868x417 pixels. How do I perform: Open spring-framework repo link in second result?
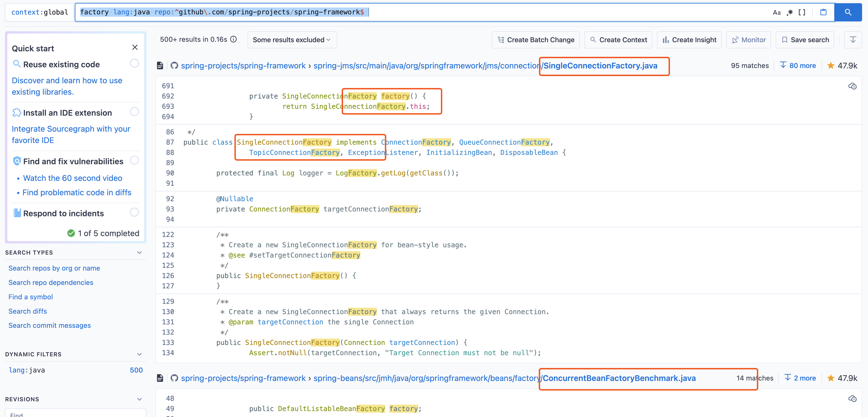[243, 378]
